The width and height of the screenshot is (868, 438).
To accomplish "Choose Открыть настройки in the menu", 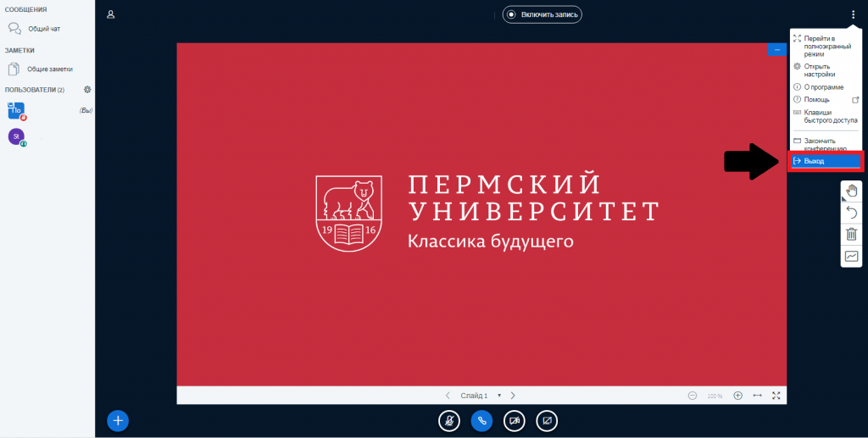I will point(817,70).
